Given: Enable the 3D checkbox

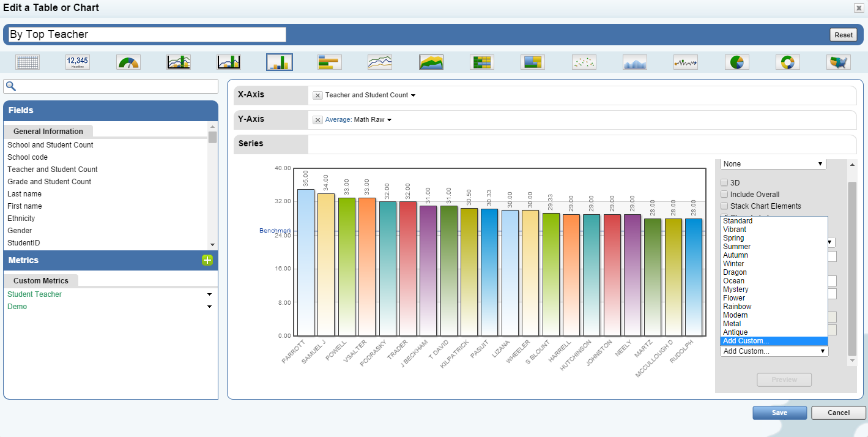Looking at the screenshot, I should (725, 182).
